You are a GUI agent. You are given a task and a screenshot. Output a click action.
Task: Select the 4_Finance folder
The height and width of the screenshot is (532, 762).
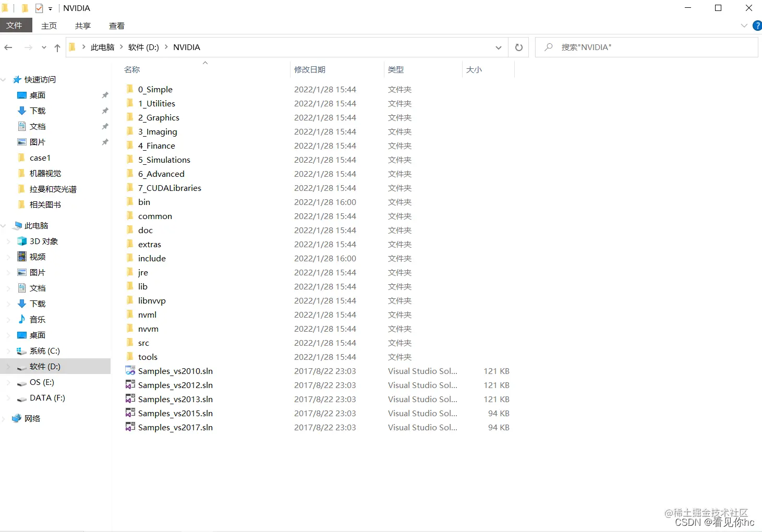156,146
